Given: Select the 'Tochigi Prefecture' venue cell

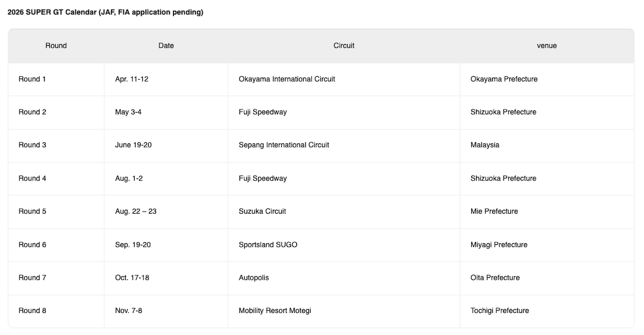Looking at the screenshot, I should click(x=547, y=311).
